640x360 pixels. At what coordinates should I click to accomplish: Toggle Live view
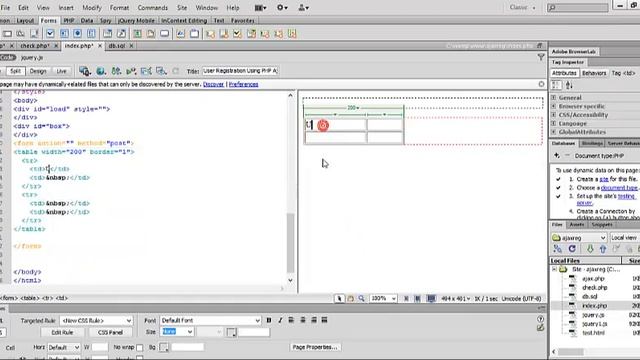tap(62, 71)
